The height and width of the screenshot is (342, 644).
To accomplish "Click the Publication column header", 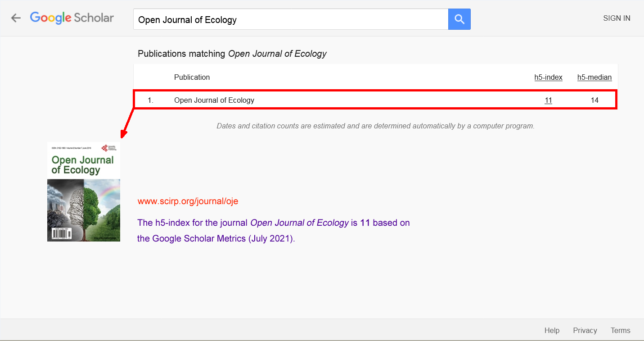I will [192, 77].
